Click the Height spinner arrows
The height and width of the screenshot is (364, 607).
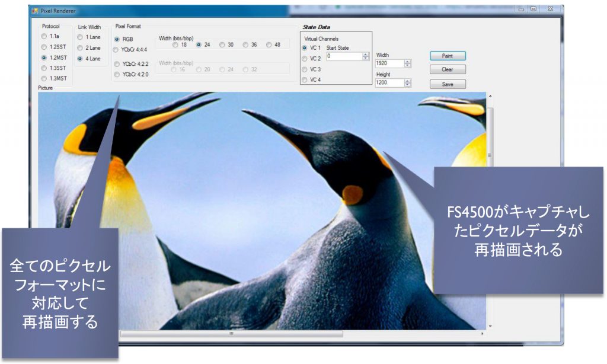coord(408,83)
